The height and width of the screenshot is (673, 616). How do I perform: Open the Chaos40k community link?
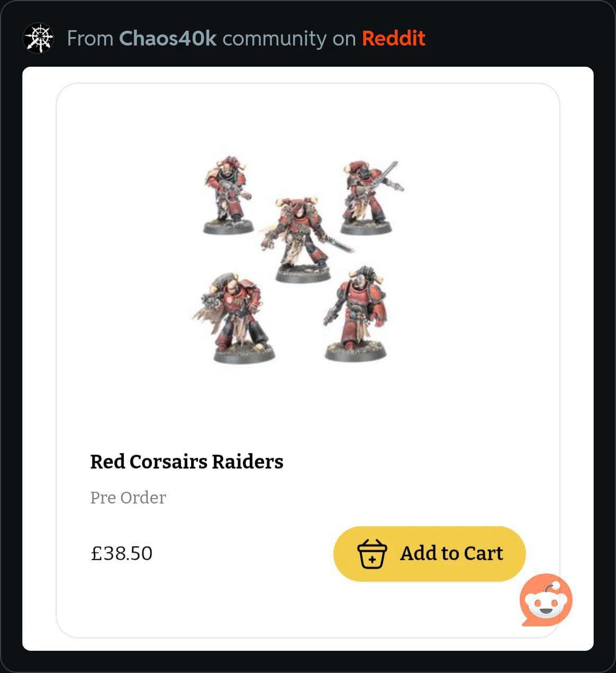point(168,39)
